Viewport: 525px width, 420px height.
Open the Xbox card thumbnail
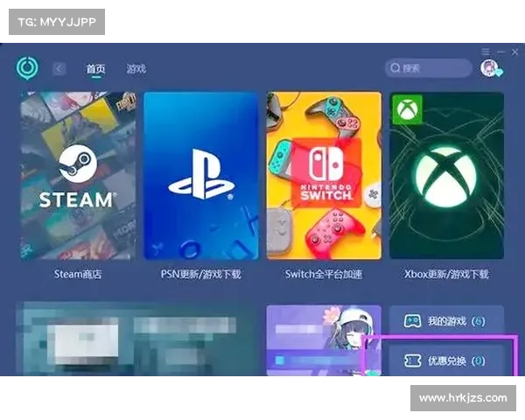coord(446,176)
